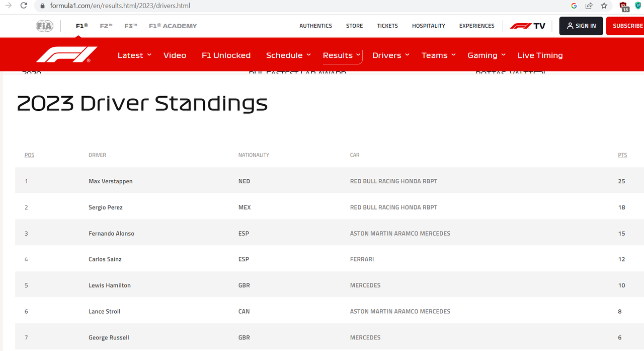Open Red Bull Racing link in Verstappen's row
Viewport: 644px width, 351px height.
tap(393, 181)
